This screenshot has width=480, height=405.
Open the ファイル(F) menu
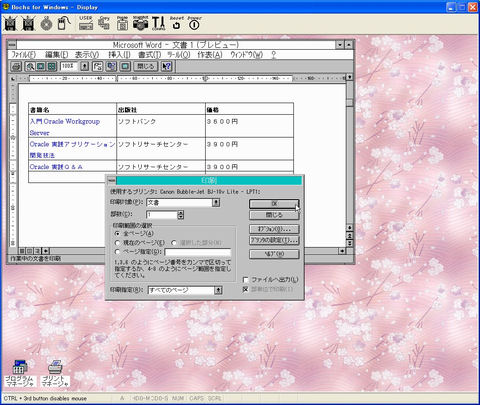coord(24,55)
